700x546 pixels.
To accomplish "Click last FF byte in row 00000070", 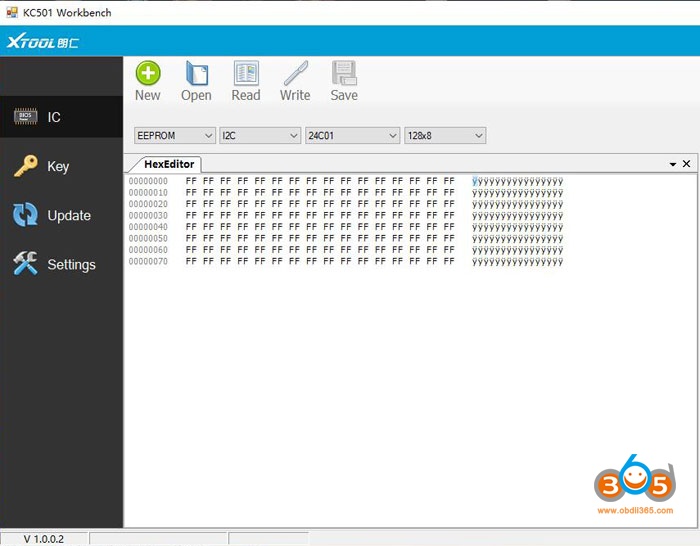I will 449,261.
